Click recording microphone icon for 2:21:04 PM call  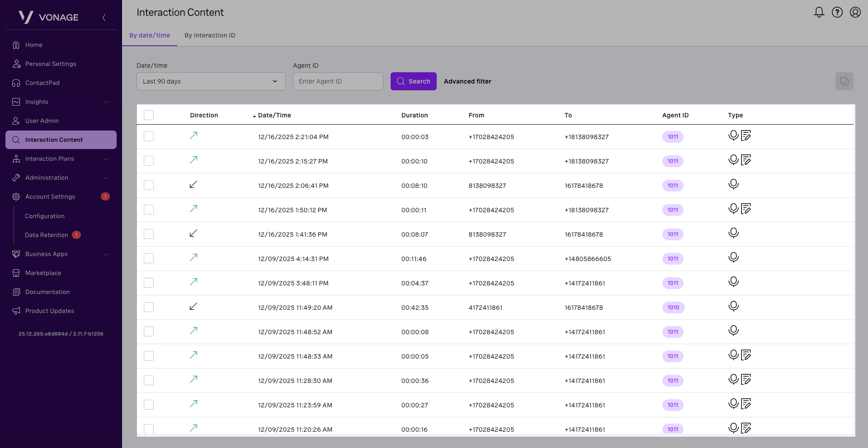733,135
